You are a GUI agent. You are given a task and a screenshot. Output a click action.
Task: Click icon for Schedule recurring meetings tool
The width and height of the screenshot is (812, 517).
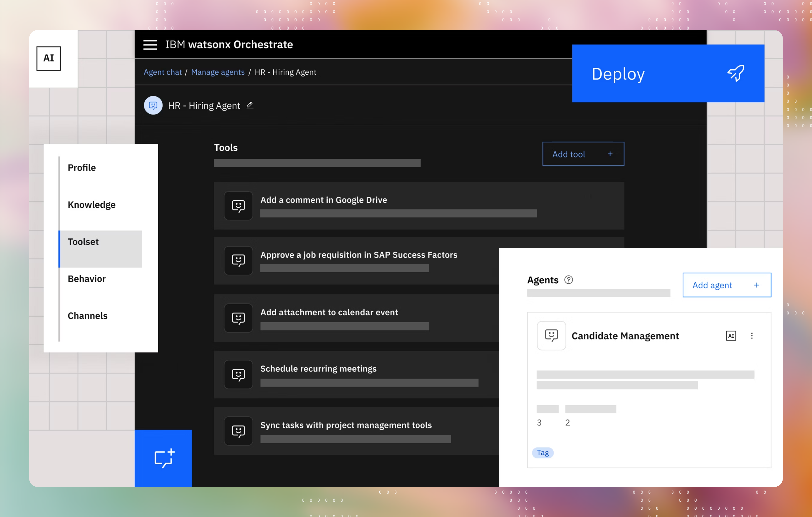click(238, 374)
